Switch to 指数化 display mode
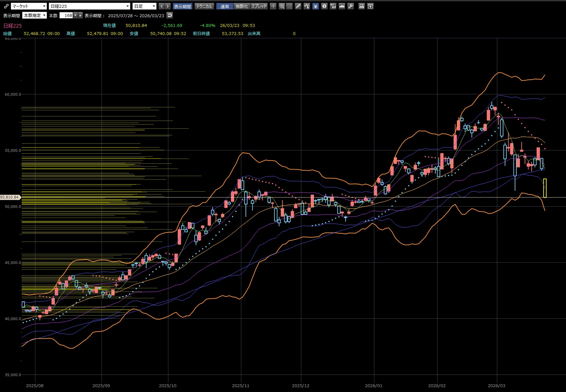This screenshot has height=392, width=566. [x=242, y=6]
